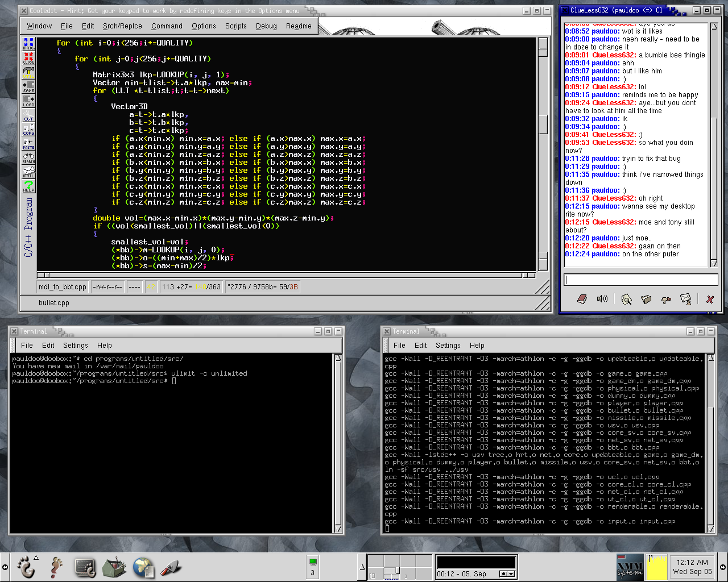The image size is (728, 582).
Task: Open Help with the green question mark
Action: (28, 186)
